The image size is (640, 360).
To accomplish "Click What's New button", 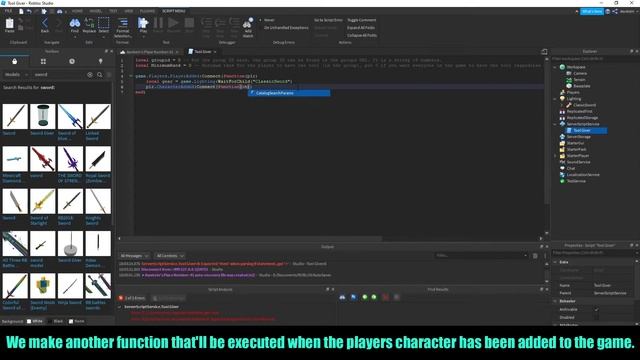I will (x=591, y=11).
